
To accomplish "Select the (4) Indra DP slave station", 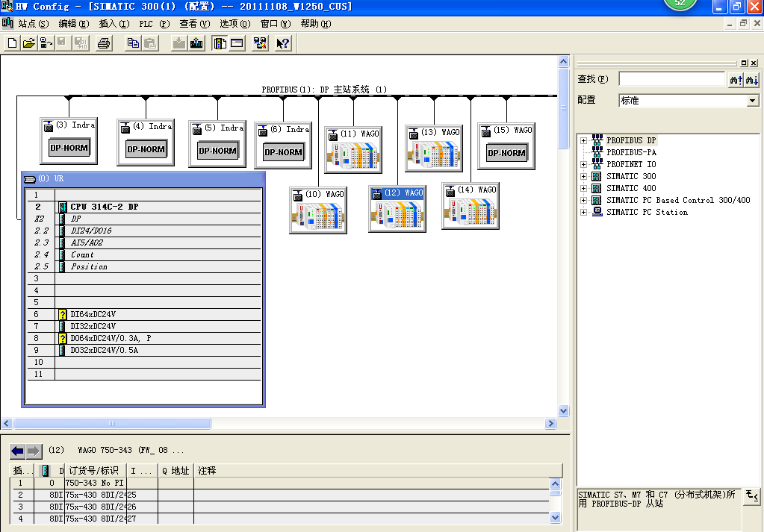I will click(146, 142).
